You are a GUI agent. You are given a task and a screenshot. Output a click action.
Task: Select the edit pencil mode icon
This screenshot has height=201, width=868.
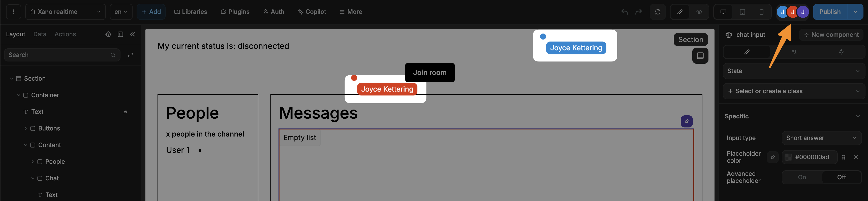(680, 12)
